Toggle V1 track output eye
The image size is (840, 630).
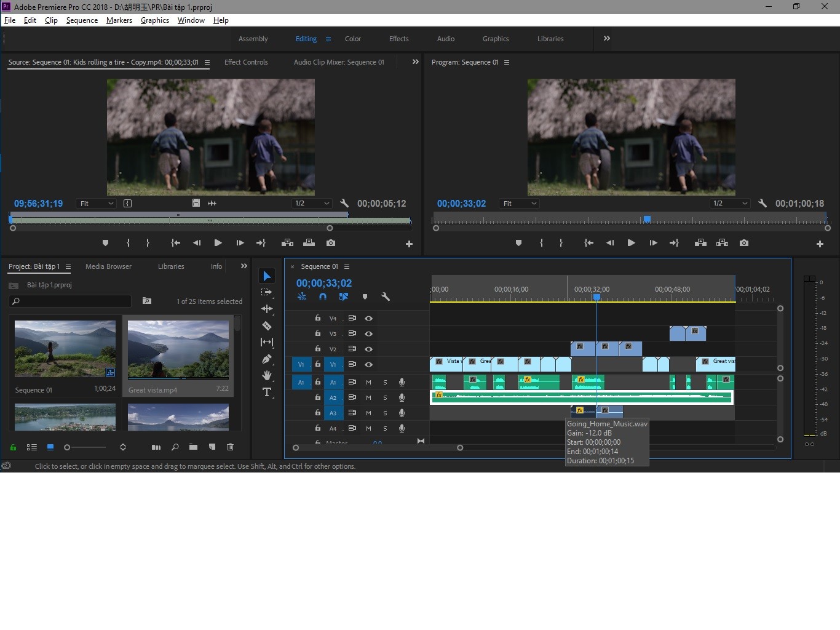pyautogui.click(x=368, y=364)
